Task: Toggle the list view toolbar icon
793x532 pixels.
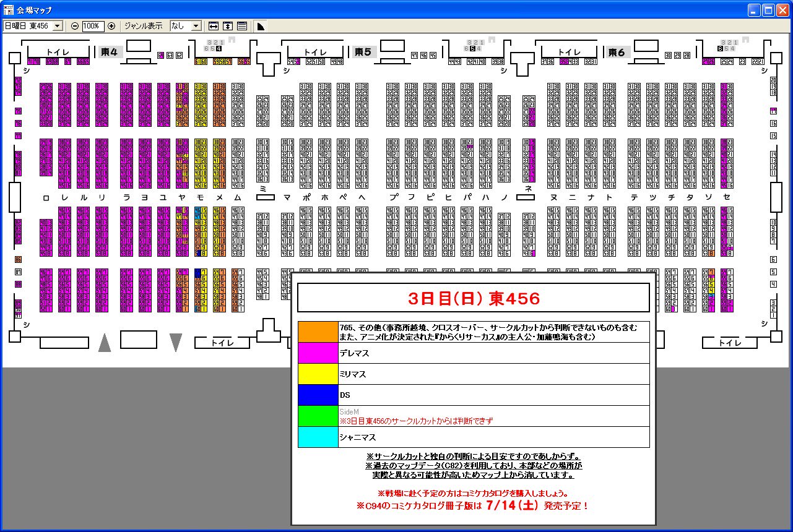Action: click(242, 26)
